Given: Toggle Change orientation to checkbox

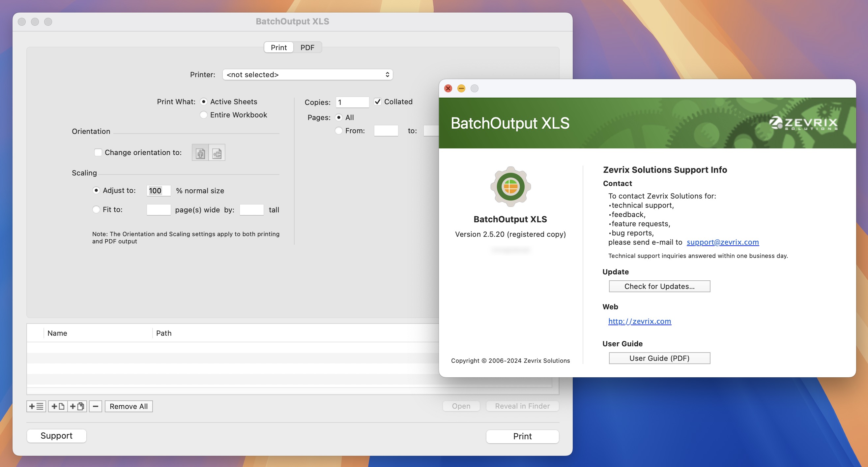Looking at the screenshot, I should coord(98,152).
